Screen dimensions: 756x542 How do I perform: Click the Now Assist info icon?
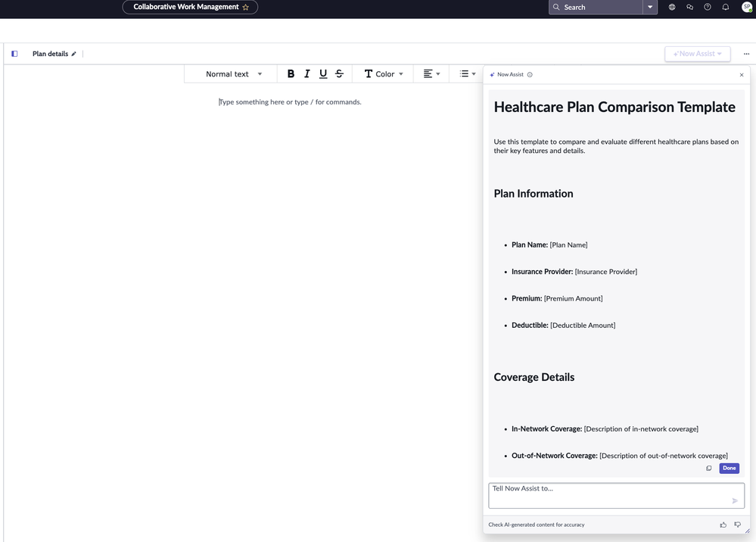[530, 74]
